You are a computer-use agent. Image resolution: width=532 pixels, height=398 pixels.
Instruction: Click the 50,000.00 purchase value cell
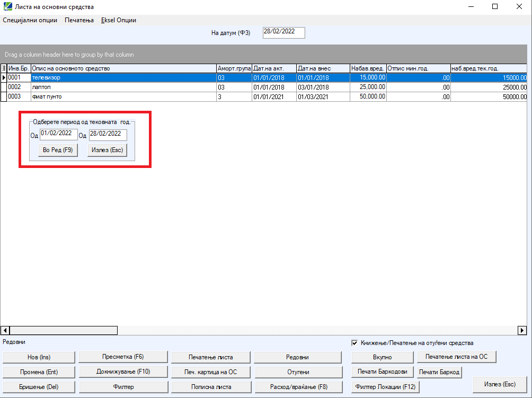pos(368,96)
